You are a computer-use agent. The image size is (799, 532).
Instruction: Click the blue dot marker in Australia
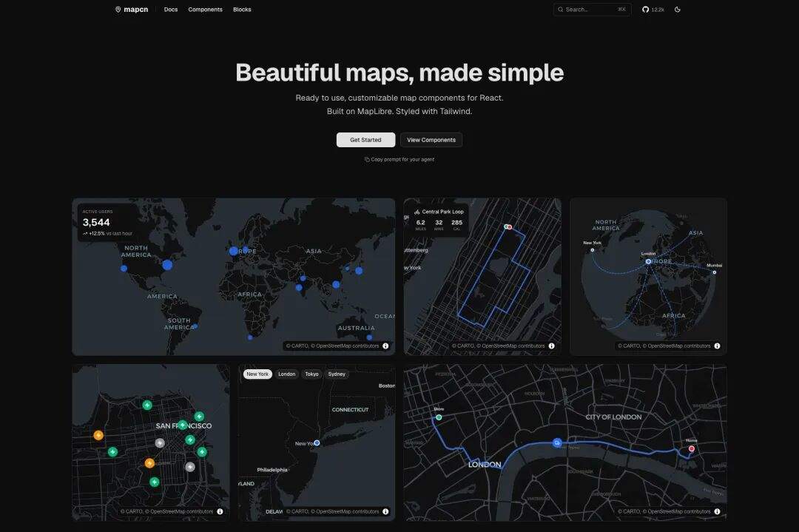pos(369,337)
